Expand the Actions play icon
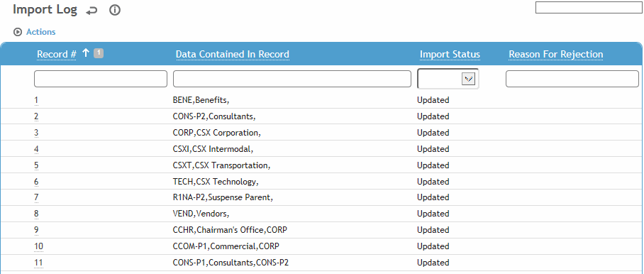This screenshot has height=274, width=644. tap(17, 32)
